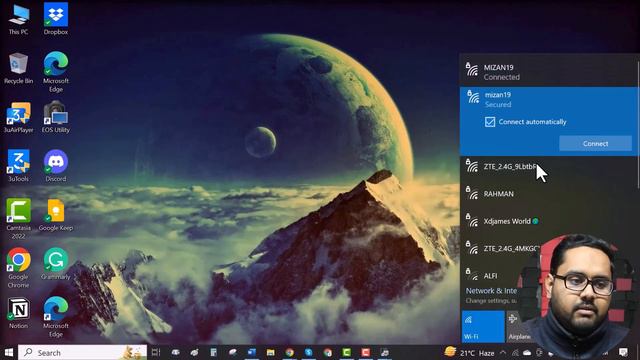Open the red Camtasia Recorder taskbar icon

click(x=366, y=352)
